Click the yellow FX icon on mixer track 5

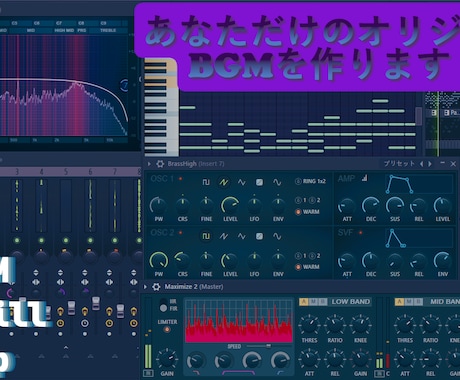click(x=60, y=312)
